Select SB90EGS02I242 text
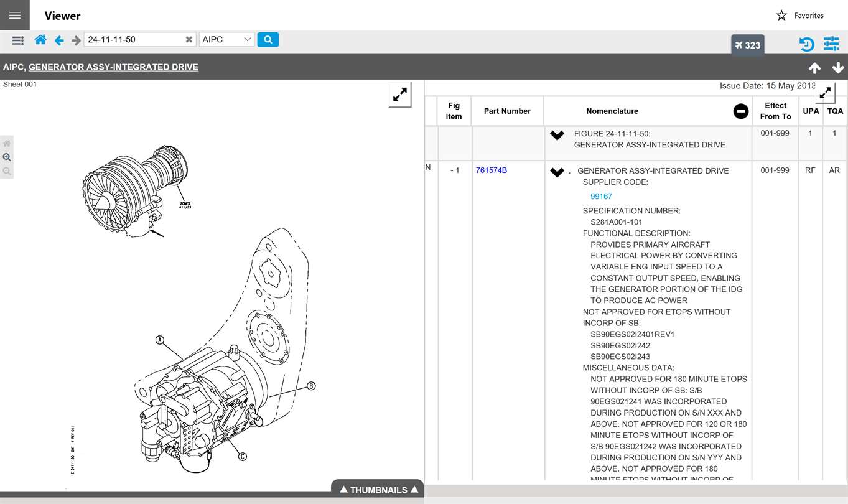The width and height of the screenshot is (848, 504). [x=620, y=345]
